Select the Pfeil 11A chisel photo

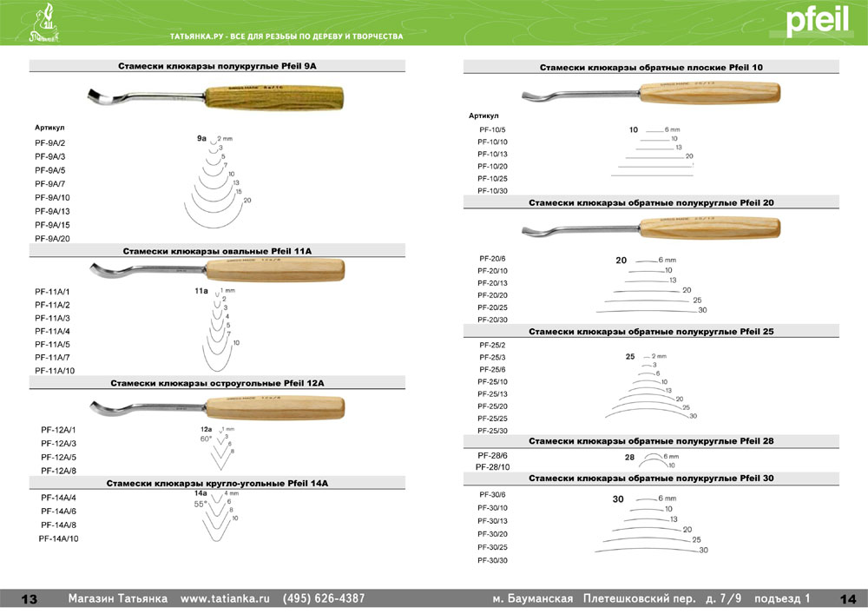point(217,270)
